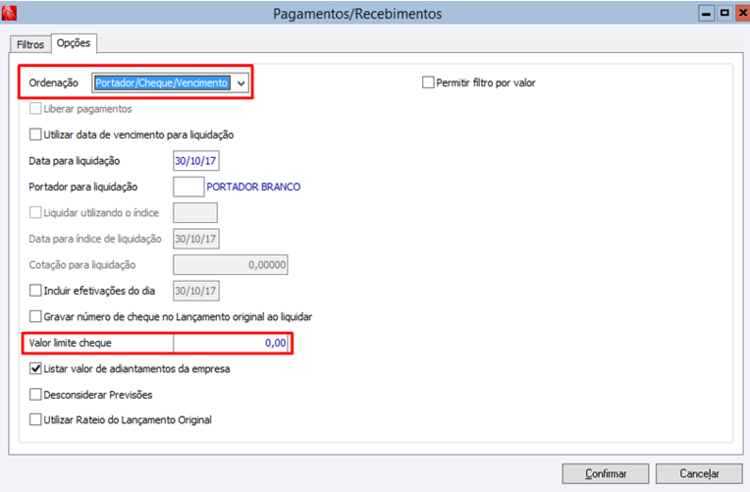Click the índice code field beside Liquidar utilizando
Viewport: 750px width, 492px height.
(x=195, y=213)
